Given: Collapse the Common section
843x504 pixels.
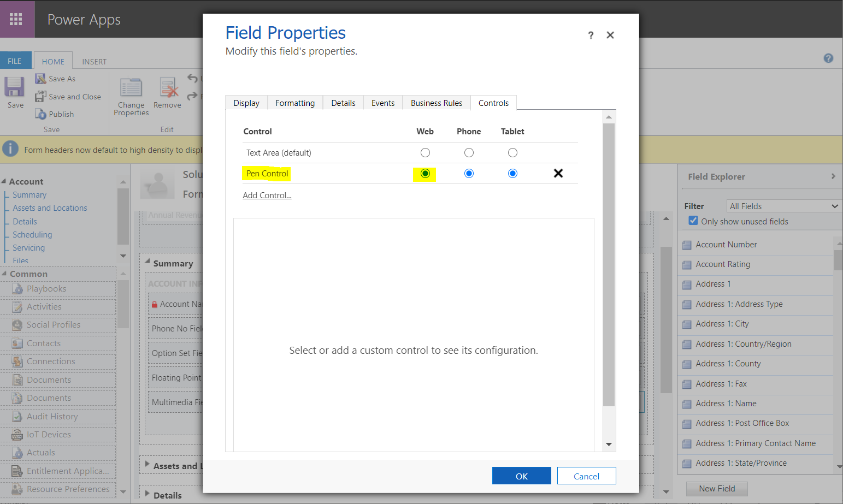Looking at the screenshot, I should [x=4, y=274].
